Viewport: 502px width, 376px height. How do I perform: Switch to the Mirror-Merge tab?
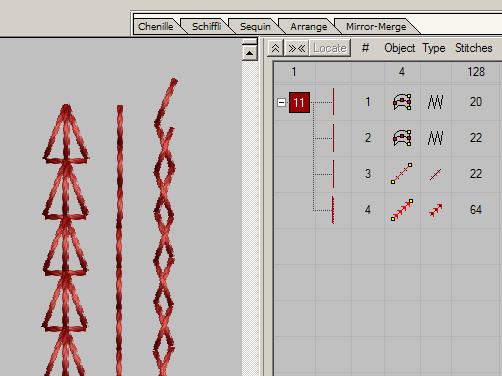(x=376, y=26)
